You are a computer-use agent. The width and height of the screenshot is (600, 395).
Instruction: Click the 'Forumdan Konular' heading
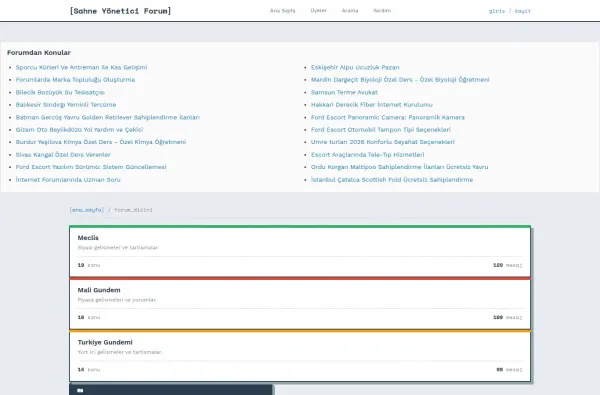39,52
